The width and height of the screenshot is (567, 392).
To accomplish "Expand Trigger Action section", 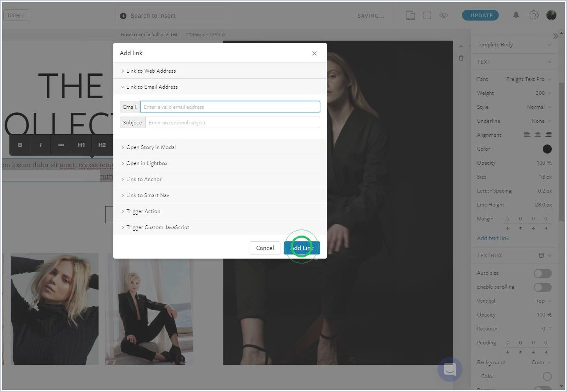I will (x=220, y=211).
